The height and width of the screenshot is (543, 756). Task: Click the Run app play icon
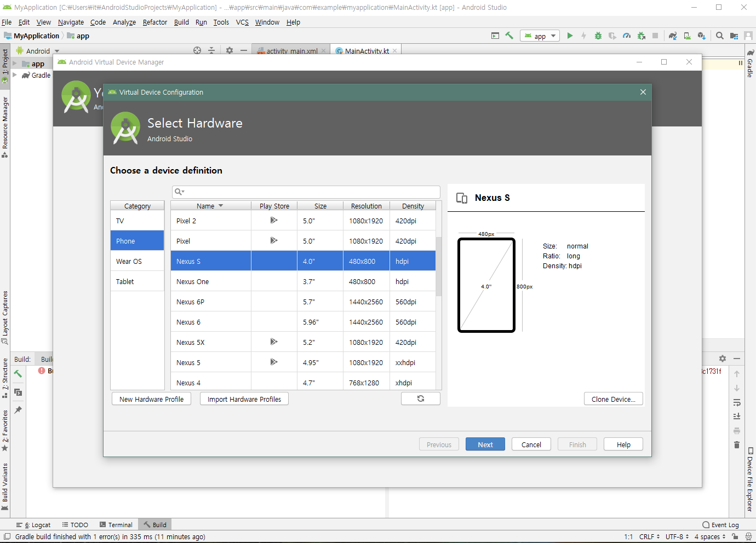click(570, 36)
